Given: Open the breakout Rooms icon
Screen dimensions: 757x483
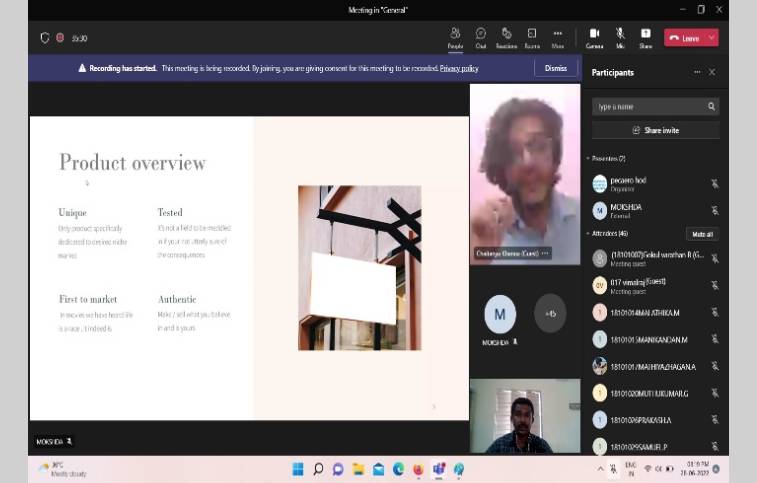Looking at the screenshot, I should pyautogui.click(x=532, y=36).
